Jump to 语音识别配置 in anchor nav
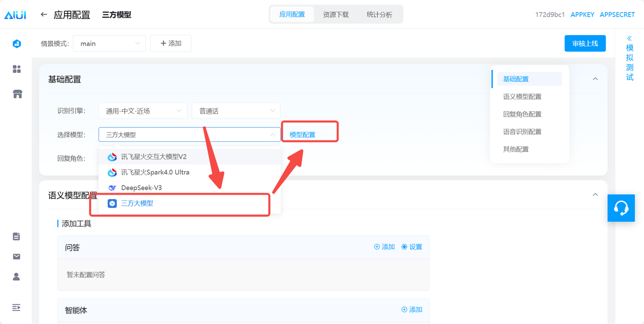Viewport: 644px width, 324px height. (522, 132)
